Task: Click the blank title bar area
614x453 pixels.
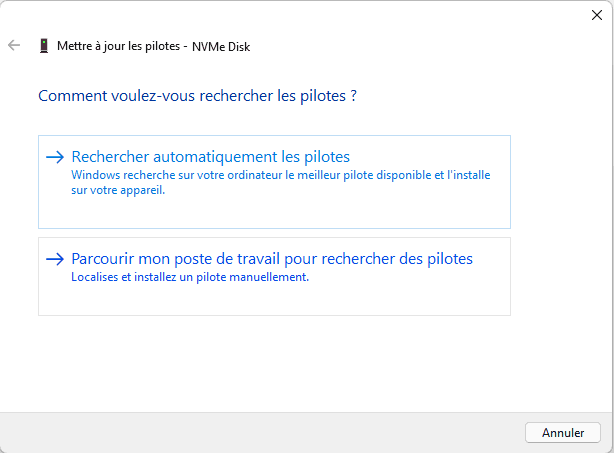Action: 300,14
